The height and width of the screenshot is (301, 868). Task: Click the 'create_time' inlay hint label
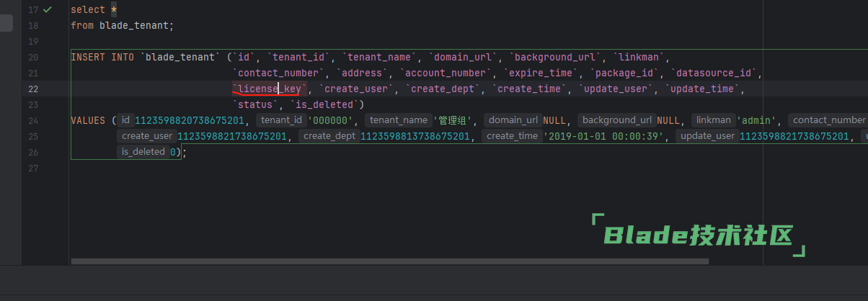pyautogui.click(x=511, y=136)
